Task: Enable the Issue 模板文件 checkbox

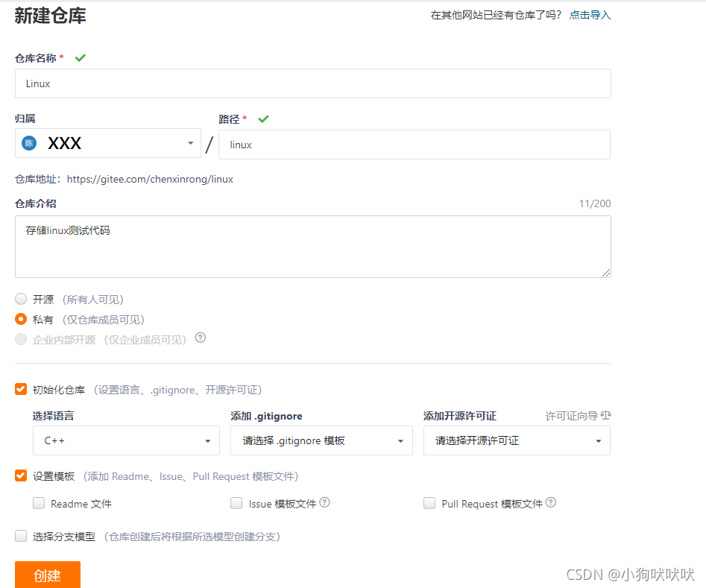Action: (236, 503)
